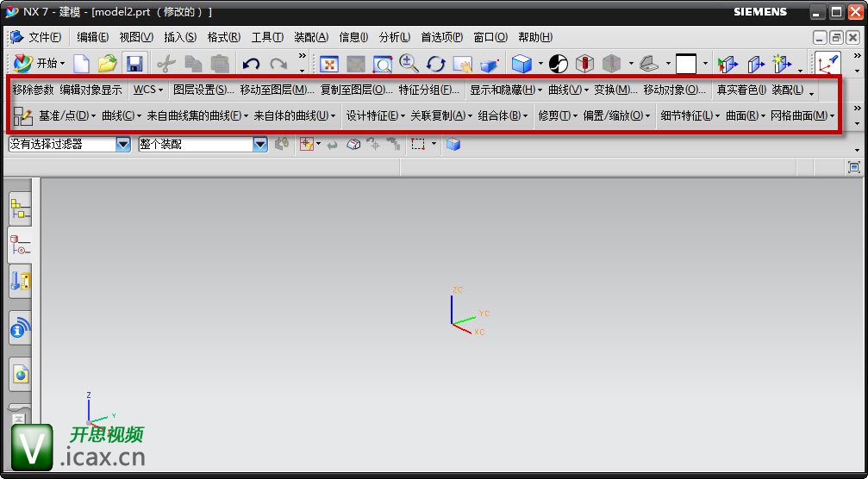This screenshot has width=868, height=479.
Task: Click the Cut scissors icon
Action: [165, 64]
